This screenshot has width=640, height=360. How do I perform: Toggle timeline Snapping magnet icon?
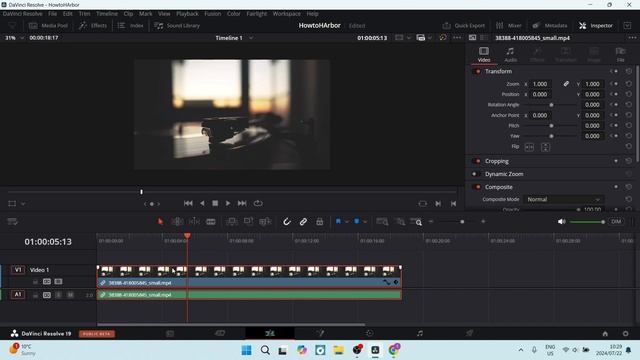click(287, 222)
